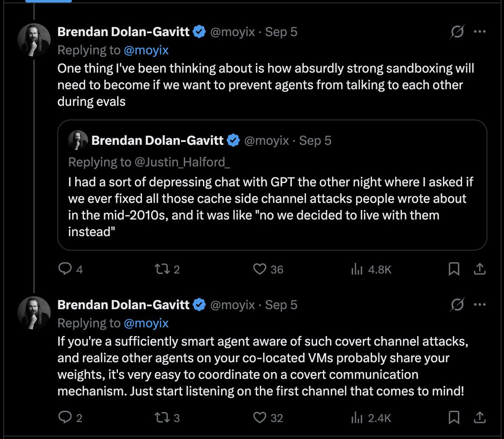This screenshot has width=504, height=439.
Task: Open the @moyix reply link in first tweet
Action: (x=146, y=50)
